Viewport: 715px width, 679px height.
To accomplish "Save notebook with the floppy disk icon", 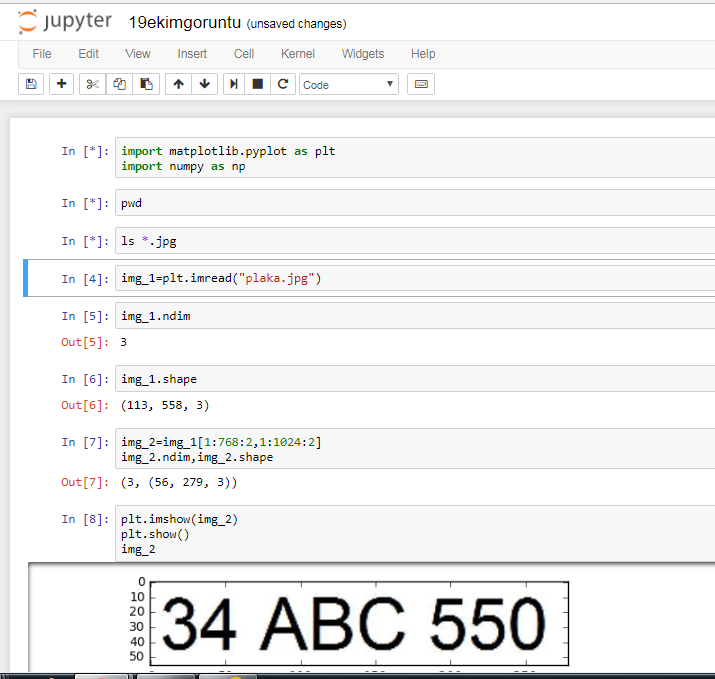I will [x=31, y=84].
